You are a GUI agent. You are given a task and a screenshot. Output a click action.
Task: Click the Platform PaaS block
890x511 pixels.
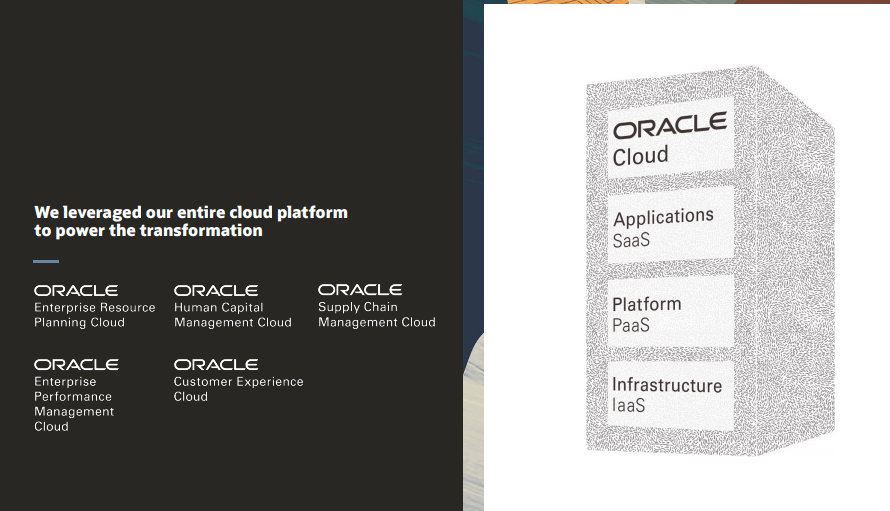click(671, 312)
